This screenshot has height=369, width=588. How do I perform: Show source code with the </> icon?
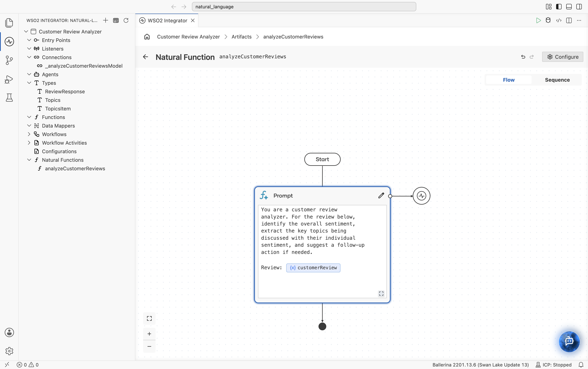click(x=559, y=20)
